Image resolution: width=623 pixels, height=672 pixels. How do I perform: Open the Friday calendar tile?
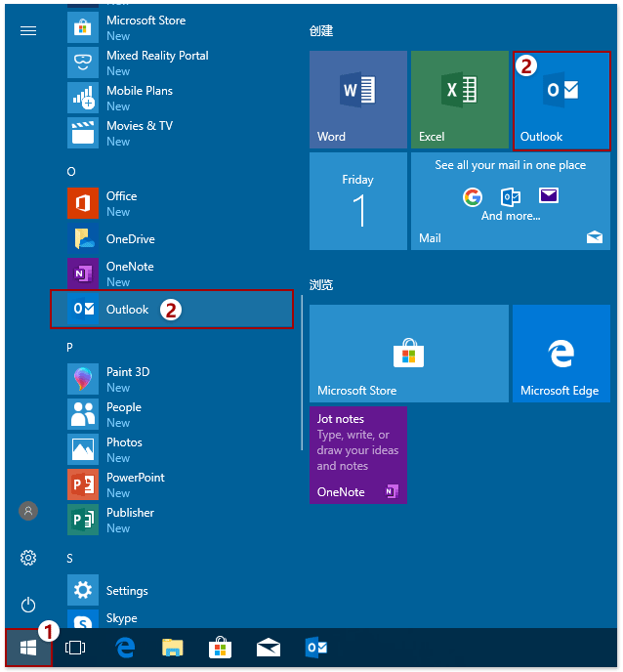[x=357, y=201]
